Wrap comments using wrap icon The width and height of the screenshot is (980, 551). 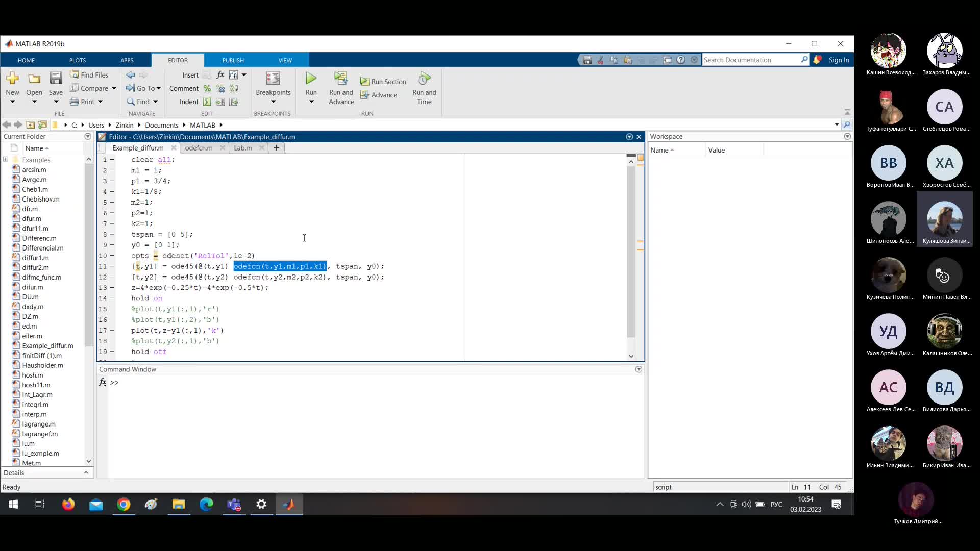tap(234, 88)
